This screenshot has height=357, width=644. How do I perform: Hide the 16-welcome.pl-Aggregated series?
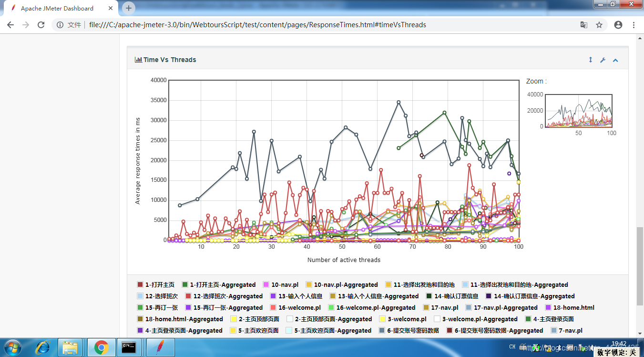pyautogui.click(x=371, y=308)
